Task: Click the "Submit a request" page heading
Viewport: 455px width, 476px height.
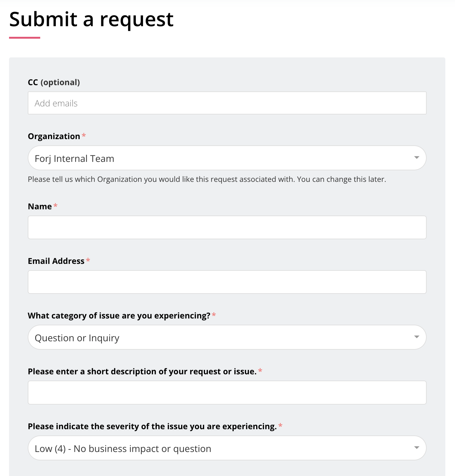Action: pos(91,19)
